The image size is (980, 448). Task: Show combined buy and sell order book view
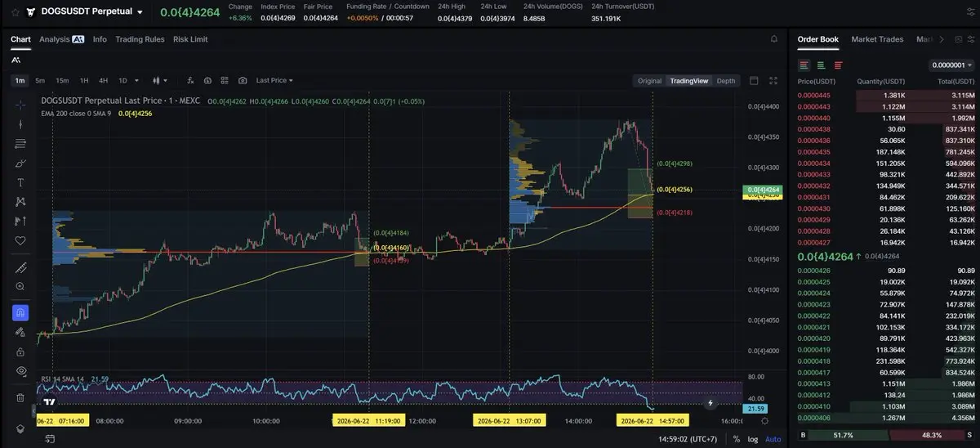pos(804,65)
